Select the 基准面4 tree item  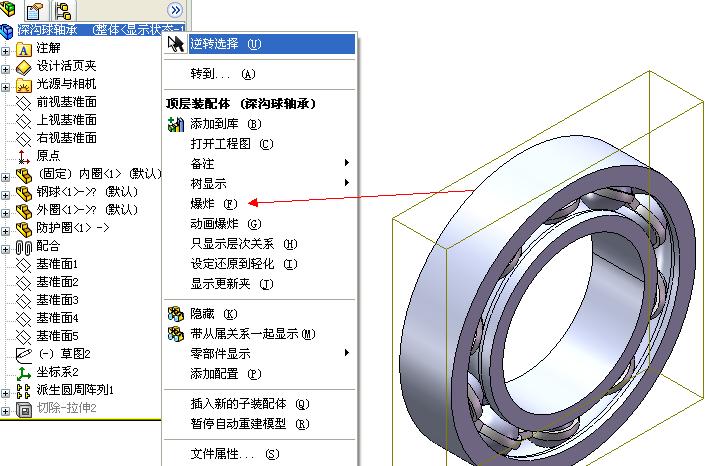[x=57, y=319]
